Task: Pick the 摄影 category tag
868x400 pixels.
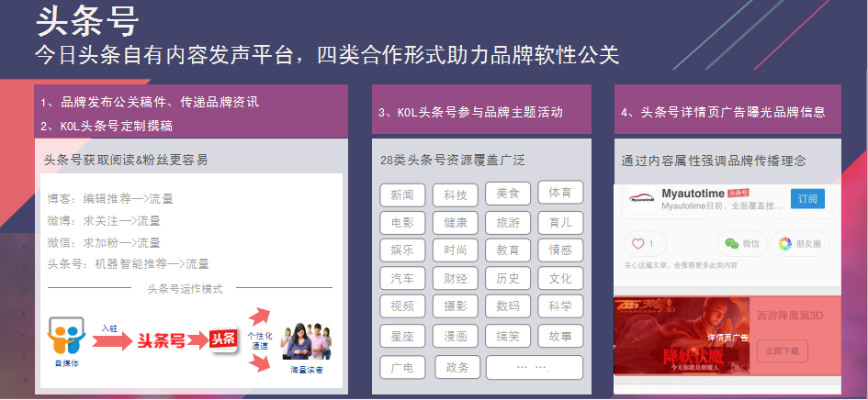Action: [455, 306]
